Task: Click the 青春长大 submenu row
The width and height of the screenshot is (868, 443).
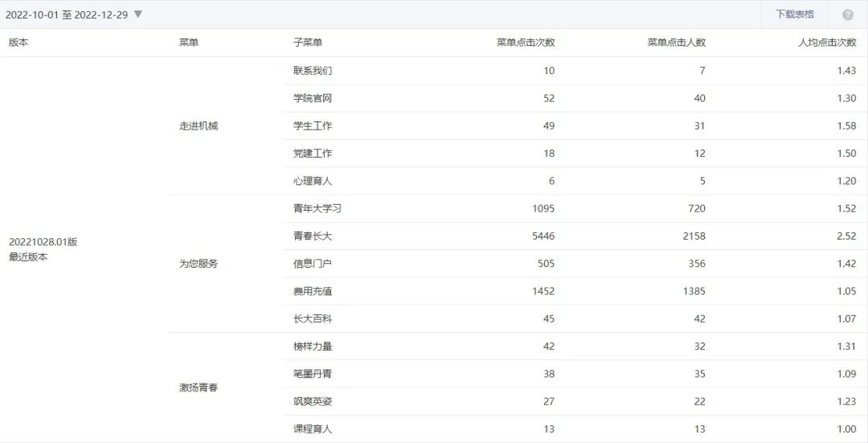Action: (x=313, y=236)
